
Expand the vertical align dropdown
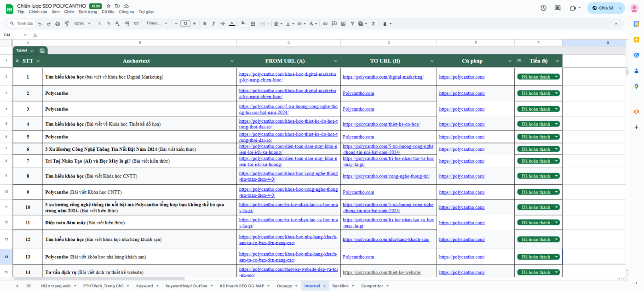tap(290, 23)
